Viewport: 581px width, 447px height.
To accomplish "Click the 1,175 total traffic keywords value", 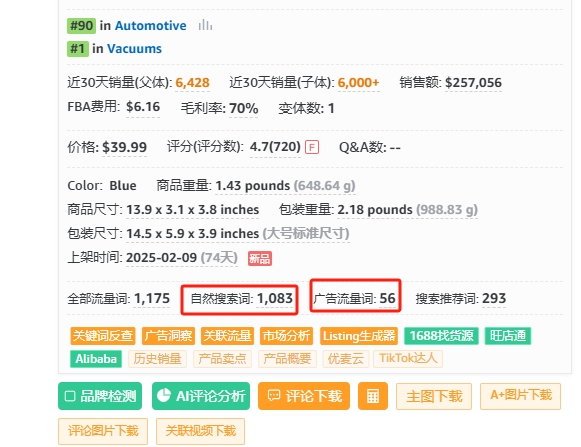I will [x=152, y=298].
